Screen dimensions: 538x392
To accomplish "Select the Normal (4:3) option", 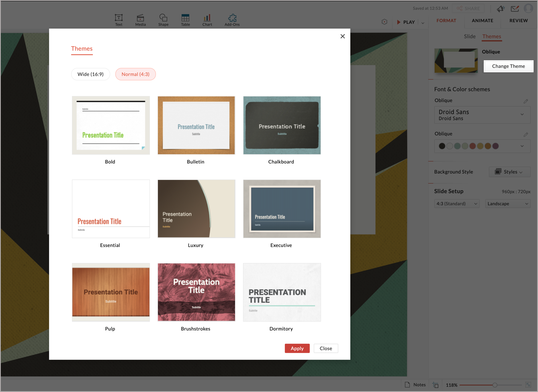I will (135, 74).
